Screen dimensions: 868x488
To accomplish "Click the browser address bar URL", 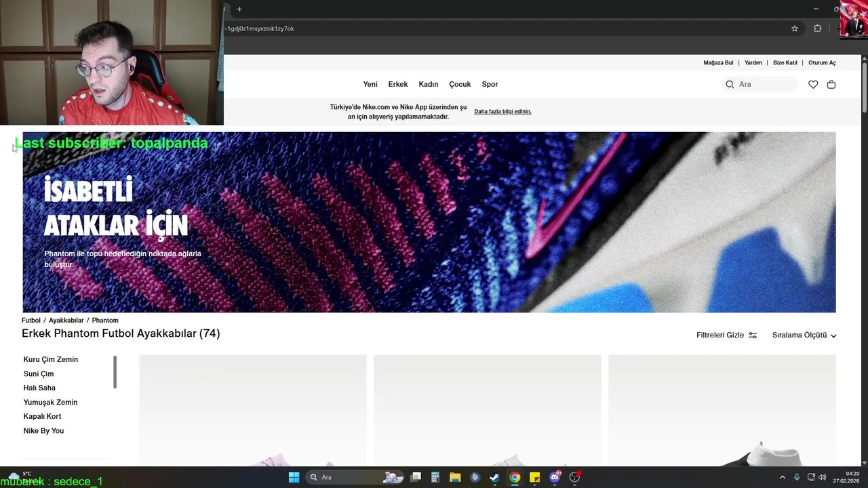I will [x=260, y=28].
